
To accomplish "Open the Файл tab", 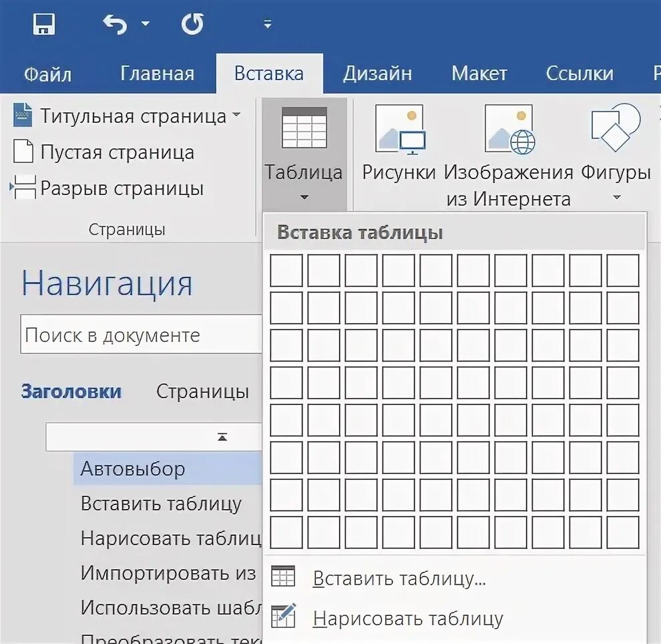I will click(47, 74).
